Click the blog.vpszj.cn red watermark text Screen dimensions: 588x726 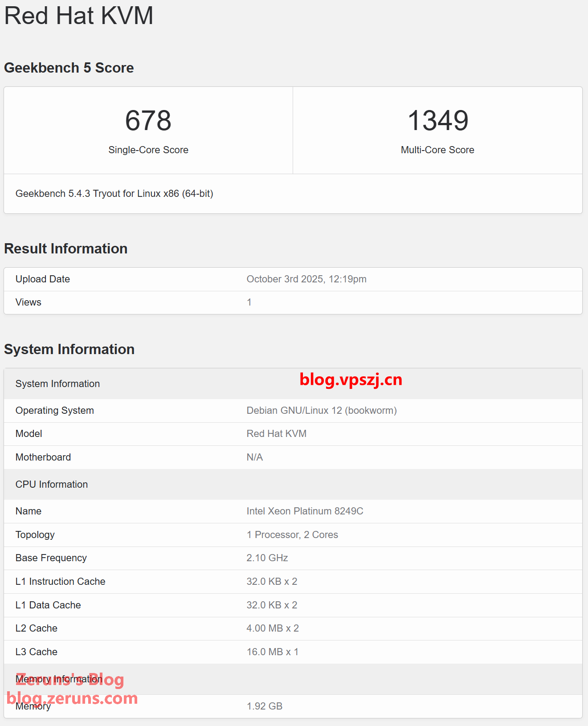[x=351, y=380]
